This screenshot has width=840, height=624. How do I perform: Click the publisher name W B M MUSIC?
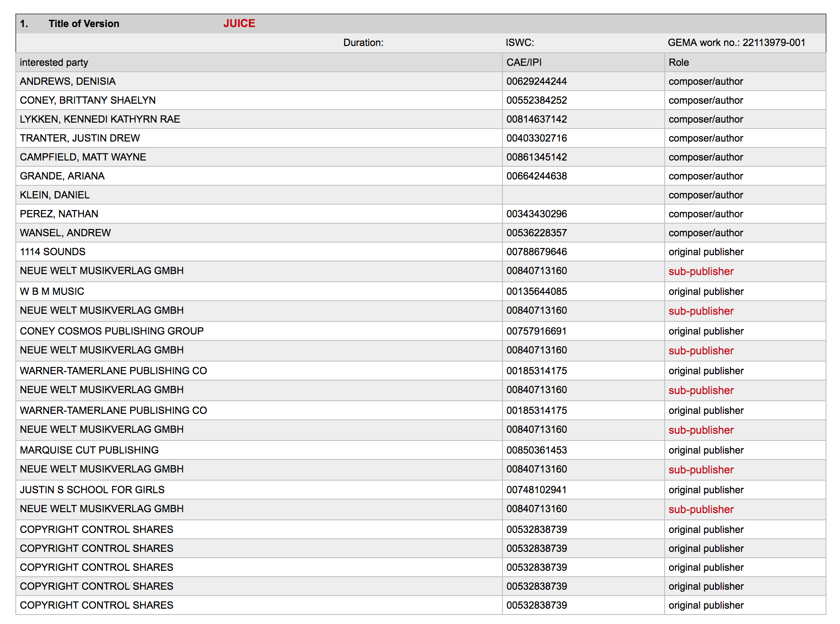click(52, 292)
